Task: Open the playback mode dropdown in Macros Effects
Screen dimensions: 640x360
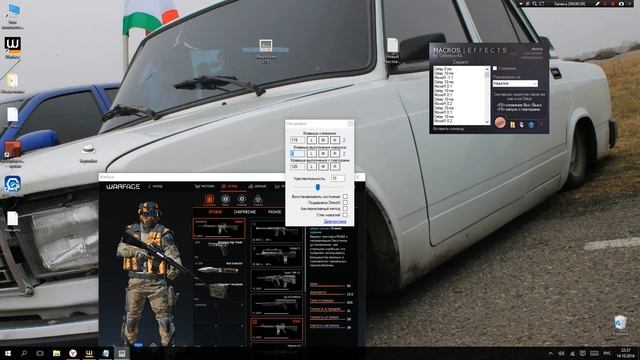Action: [515, 83]
